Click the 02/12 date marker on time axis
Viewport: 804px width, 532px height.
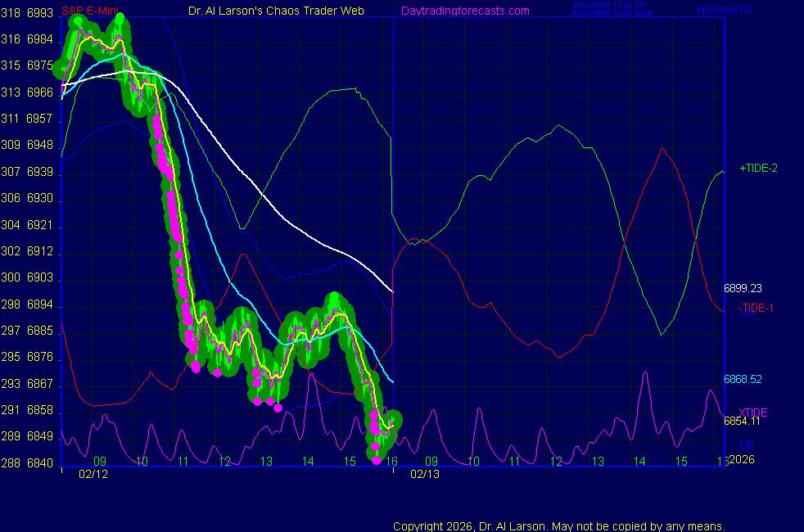[93, 474]
